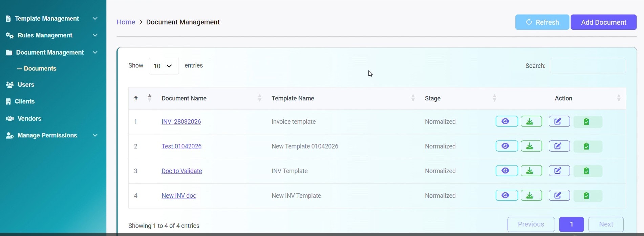Screen dimensions: 644x236
Task: Expand Manage Permissions chevron
Action: (x=95, y=135)
